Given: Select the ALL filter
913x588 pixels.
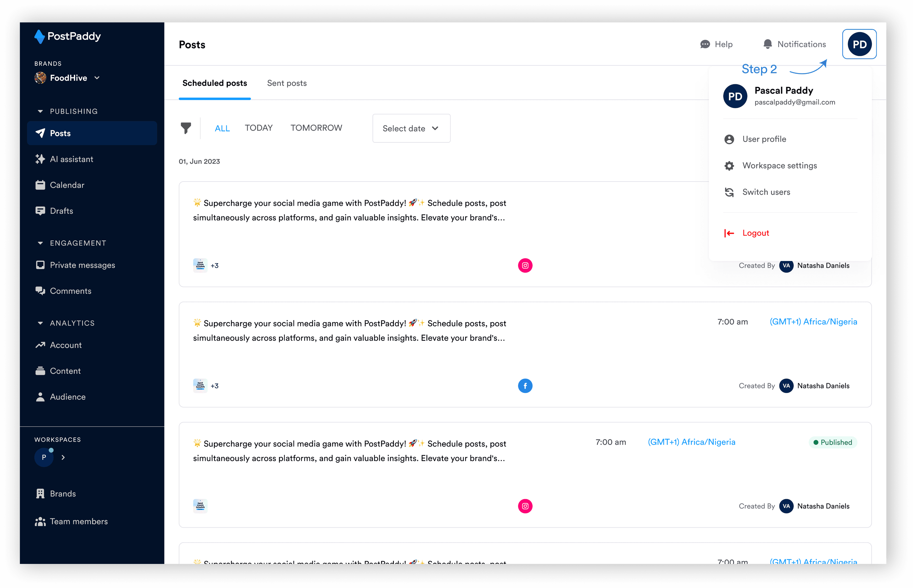Looking at the screenshot, I should point(222,128).
